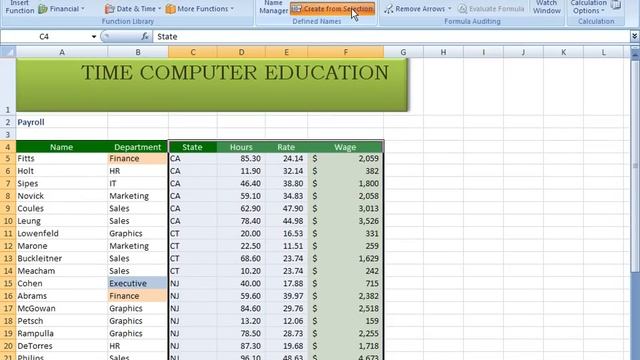Click the More Functions book icon
This screenshot has width=640, height=360.
coord(170,9)
